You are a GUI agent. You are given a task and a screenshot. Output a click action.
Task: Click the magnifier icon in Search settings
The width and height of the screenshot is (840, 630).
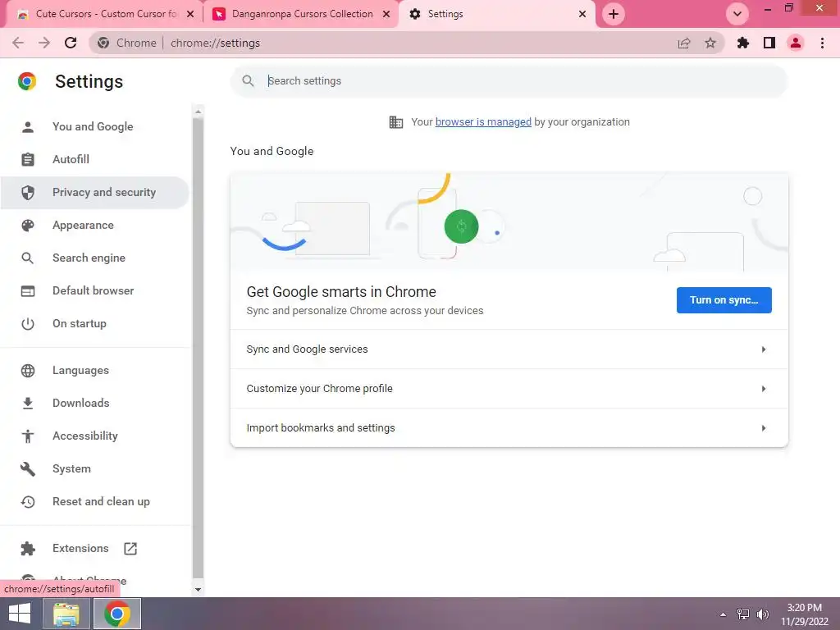coord(248,81)
